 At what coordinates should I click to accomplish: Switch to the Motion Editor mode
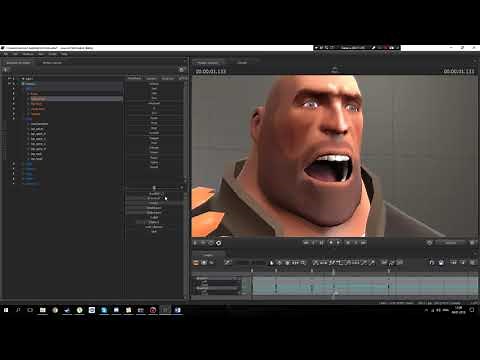click(204, 263)
